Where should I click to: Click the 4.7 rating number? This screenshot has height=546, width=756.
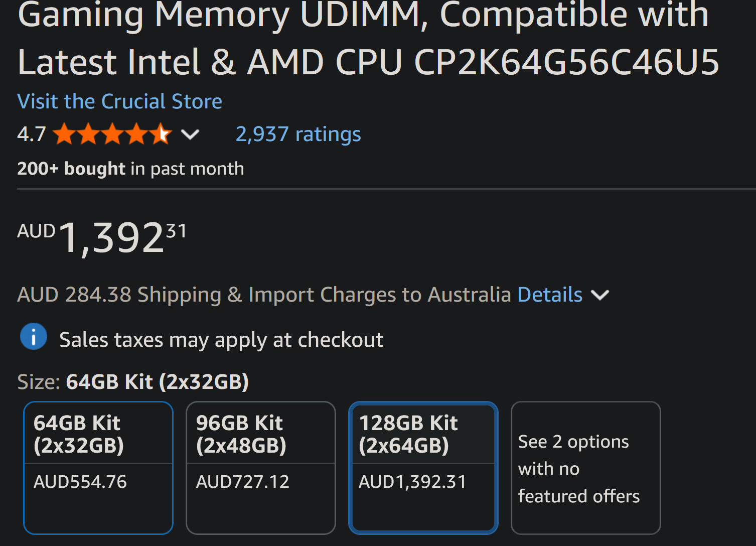click(31, 134)
